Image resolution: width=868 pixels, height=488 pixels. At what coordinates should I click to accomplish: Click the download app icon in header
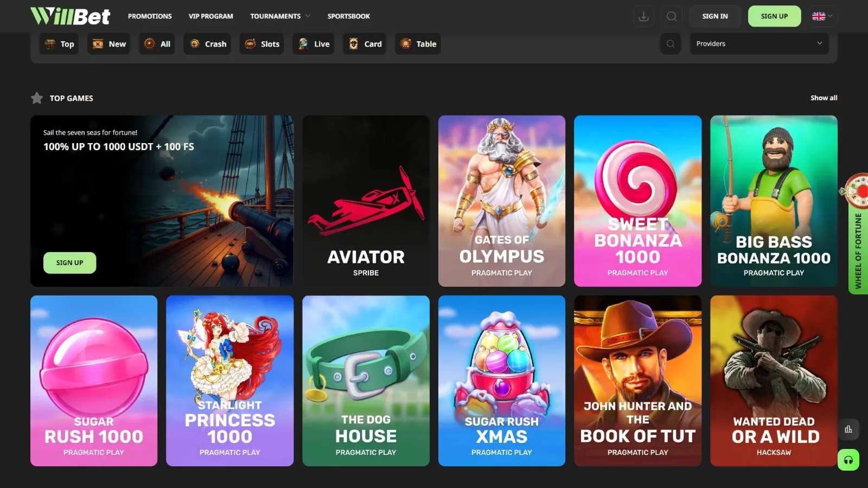tap(643, 16)
